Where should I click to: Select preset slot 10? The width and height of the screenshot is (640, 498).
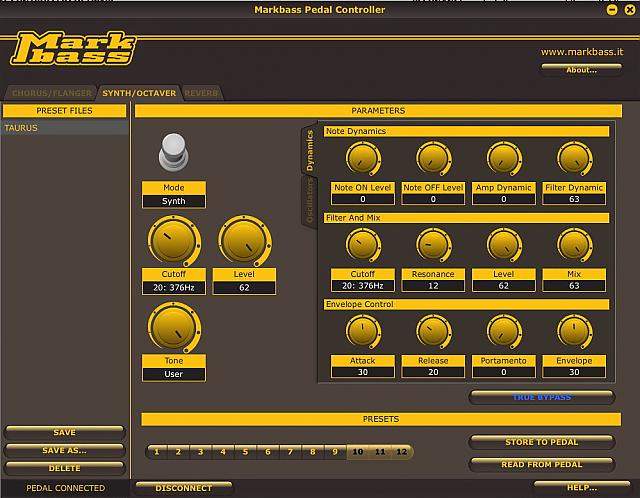point(358,452)
